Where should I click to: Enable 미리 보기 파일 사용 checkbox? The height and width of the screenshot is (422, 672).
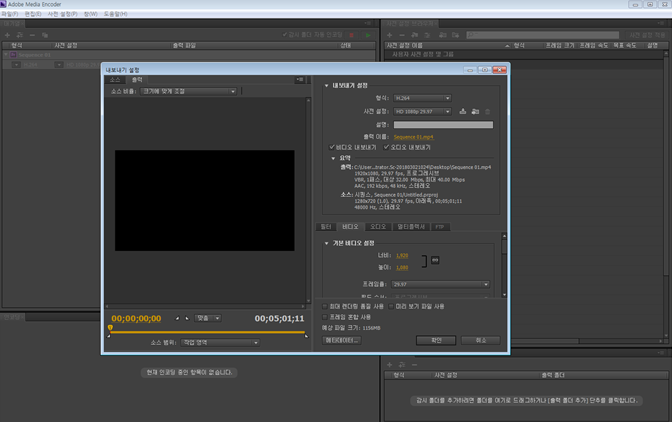[391, 306]
